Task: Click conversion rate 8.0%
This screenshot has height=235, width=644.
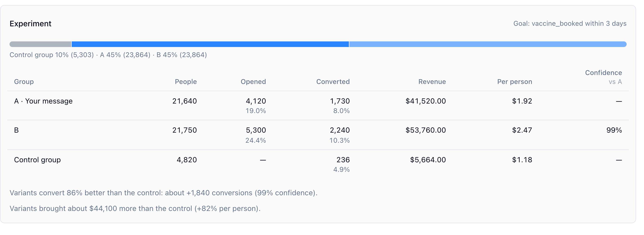Action: [x=341, y=111]
